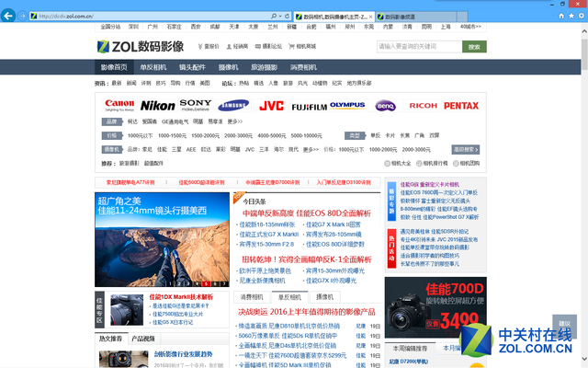This screenshot has height=368, width=588.
Task: Select the Ricoh brand logo
Action: click(x=424, y=106)
